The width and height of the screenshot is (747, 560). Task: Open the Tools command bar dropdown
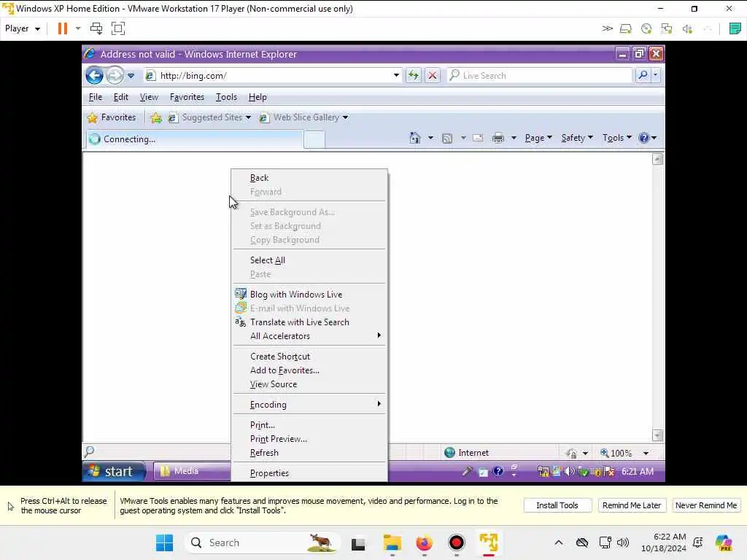tap(617, 138)
